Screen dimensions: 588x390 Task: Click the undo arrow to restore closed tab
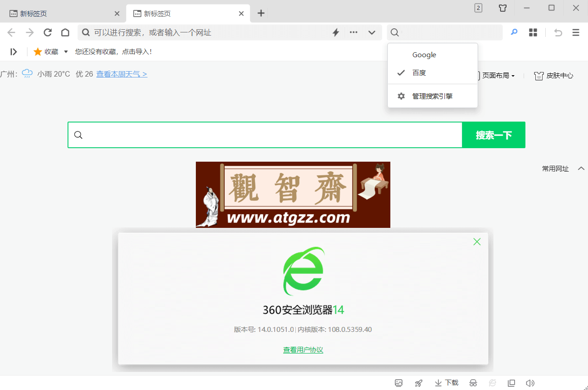click(558, 32)
